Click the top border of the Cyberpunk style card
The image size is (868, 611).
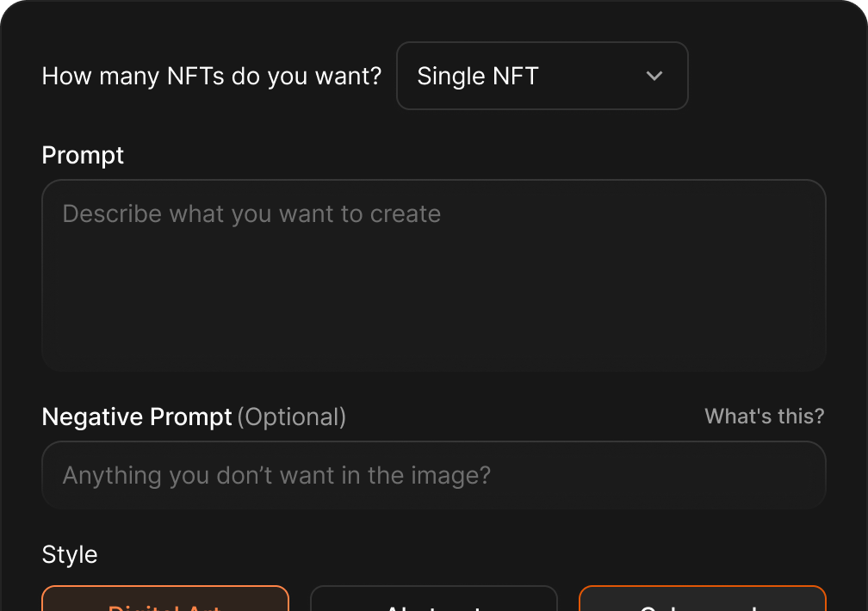702,587
